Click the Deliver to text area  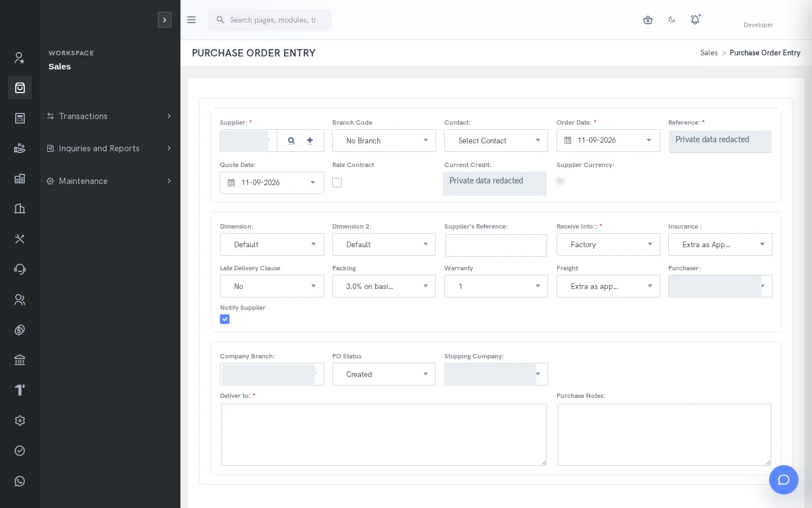pos(384,435)
